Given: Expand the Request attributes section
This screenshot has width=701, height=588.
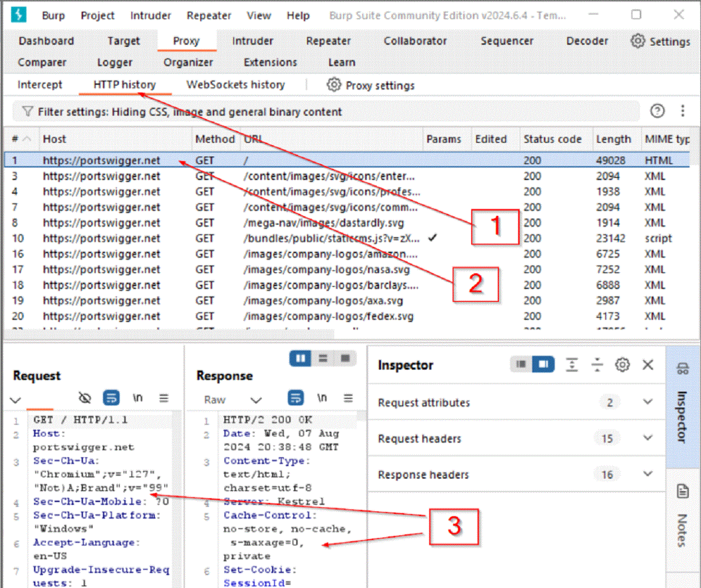Looking at the screenshot, I should click(647, 402).
